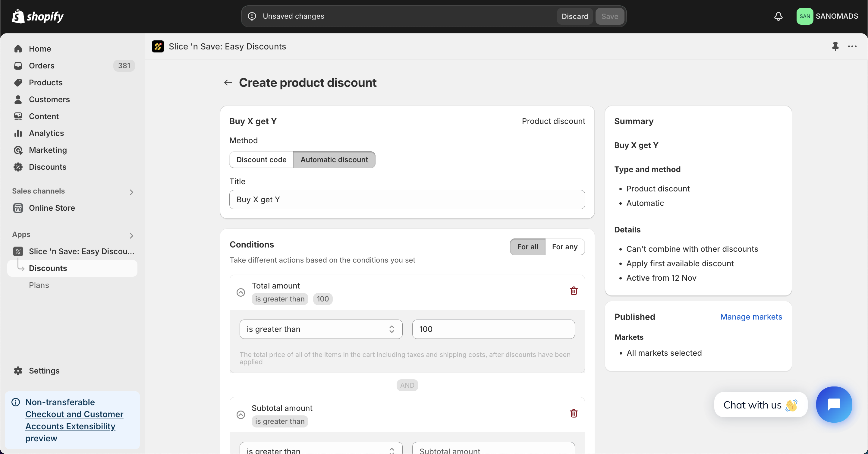Click the SAN store avatar

click(x=804, y=16)
